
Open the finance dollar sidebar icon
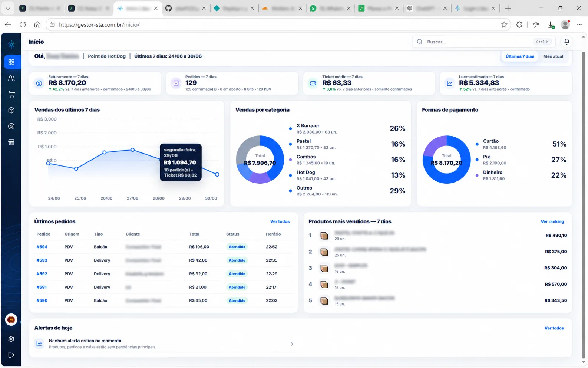coord(11,126)
